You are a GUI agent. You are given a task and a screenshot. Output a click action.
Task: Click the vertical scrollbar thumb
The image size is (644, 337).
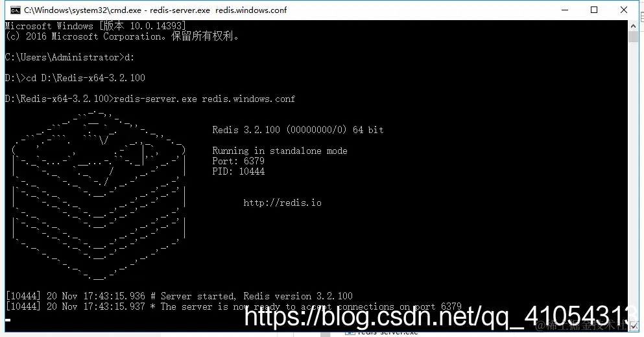tap(633, 36)
